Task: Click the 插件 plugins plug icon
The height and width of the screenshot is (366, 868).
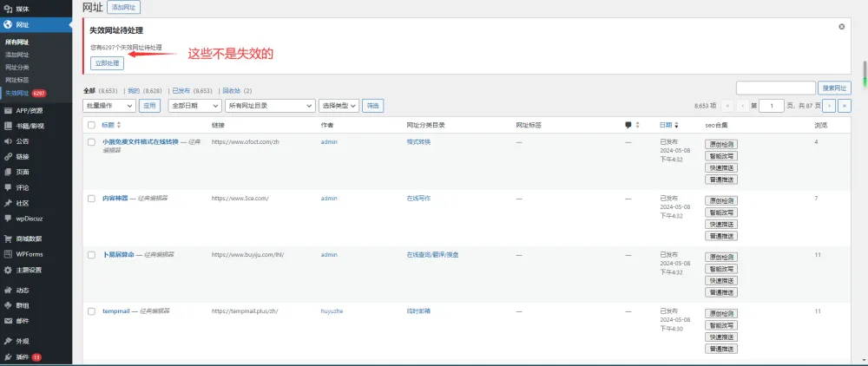Action: [x=8, y=356]
